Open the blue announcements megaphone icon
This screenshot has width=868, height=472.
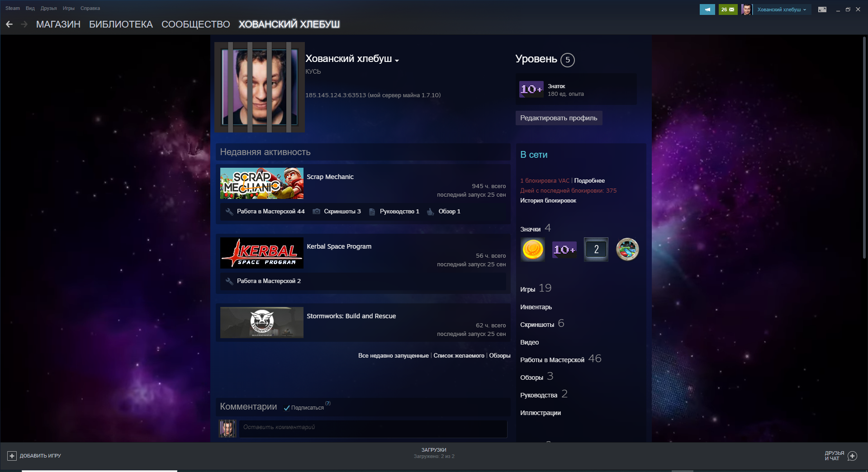click(x=707, y=9)
